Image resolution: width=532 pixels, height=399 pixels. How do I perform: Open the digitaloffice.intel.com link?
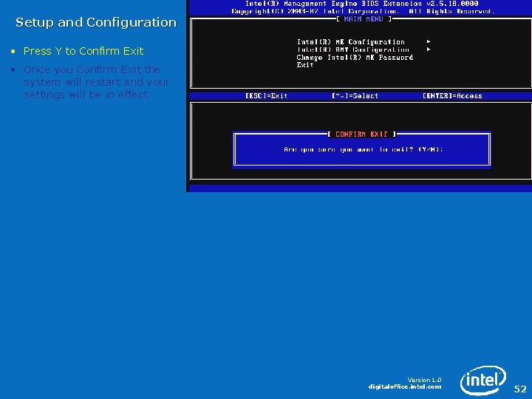[405, 386]
